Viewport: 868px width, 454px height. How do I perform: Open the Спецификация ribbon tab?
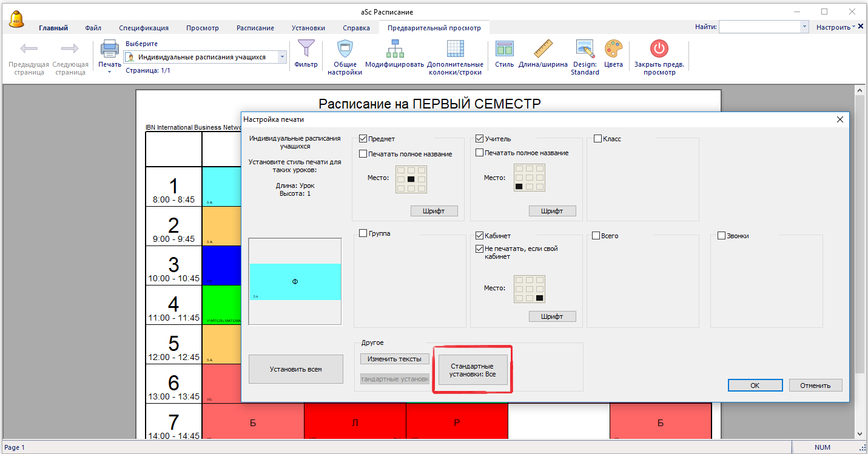[x=144, y=28]
